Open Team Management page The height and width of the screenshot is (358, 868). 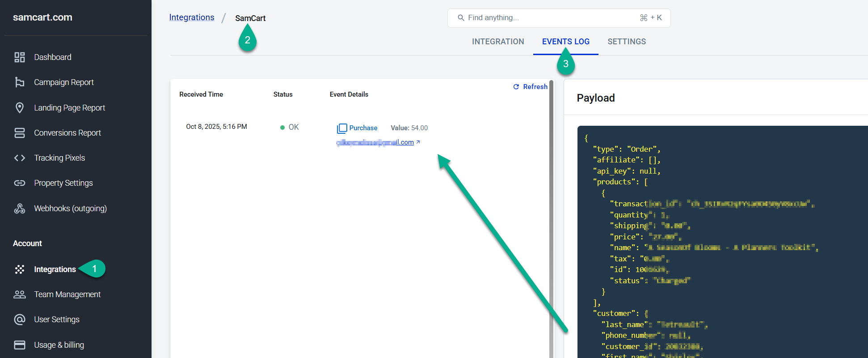(x=67, y=294)
